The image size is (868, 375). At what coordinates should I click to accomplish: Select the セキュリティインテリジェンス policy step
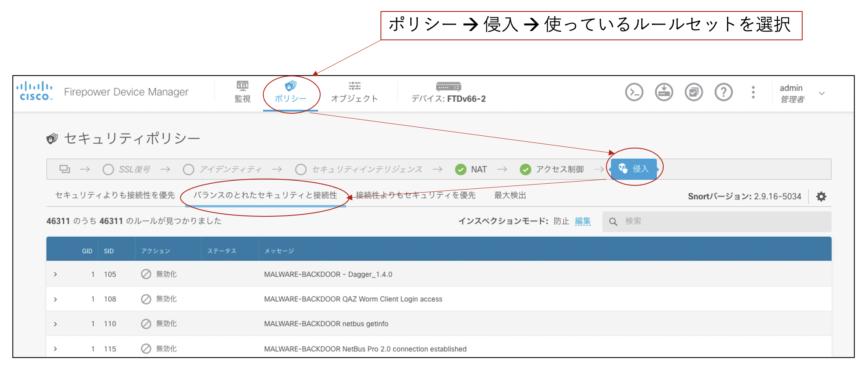359,169
